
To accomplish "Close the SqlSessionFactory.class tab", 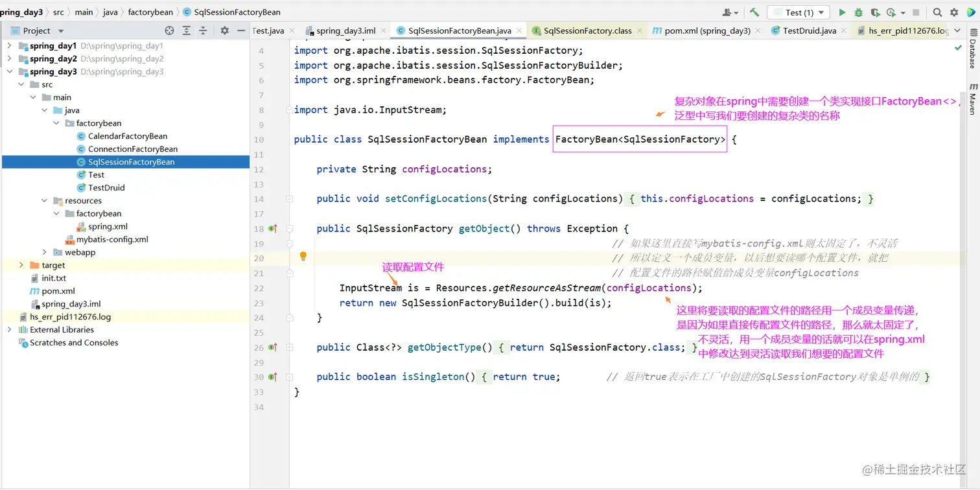I will click(638, 30).
